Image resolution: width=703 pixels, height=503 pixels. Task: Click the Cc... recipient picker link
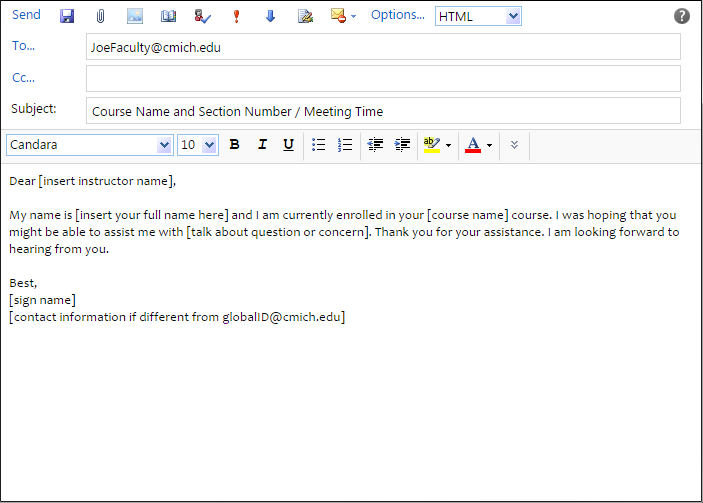(23, 78)
